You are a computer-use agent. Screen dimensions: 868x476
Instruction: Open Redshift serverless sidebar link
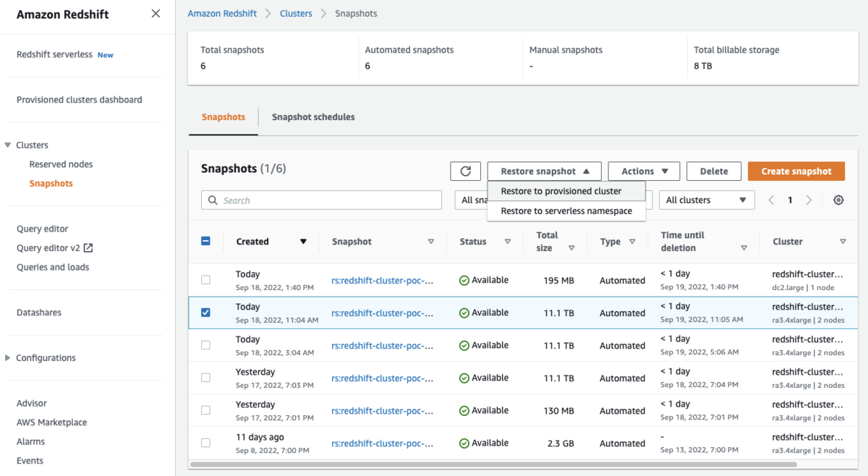click(54, 54)
